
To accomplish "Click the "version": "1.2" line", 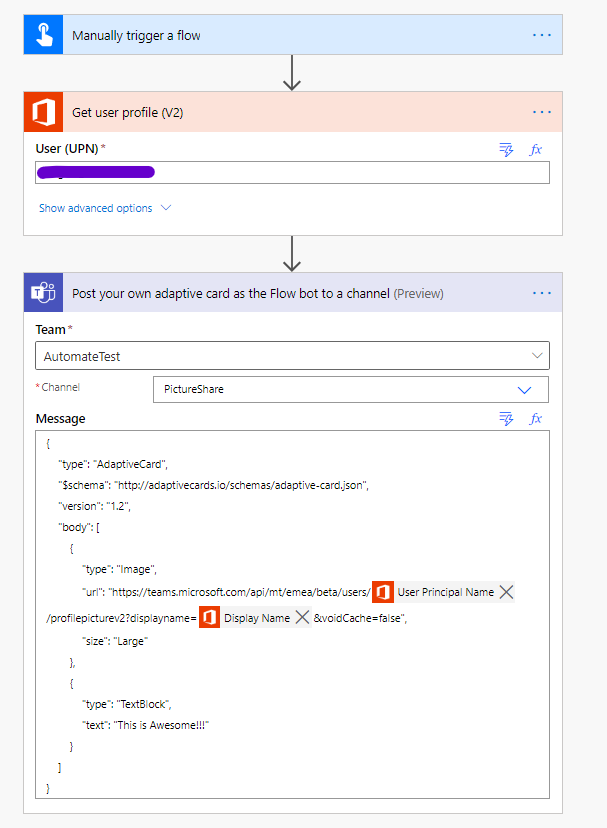I will (x=94, y=506).
